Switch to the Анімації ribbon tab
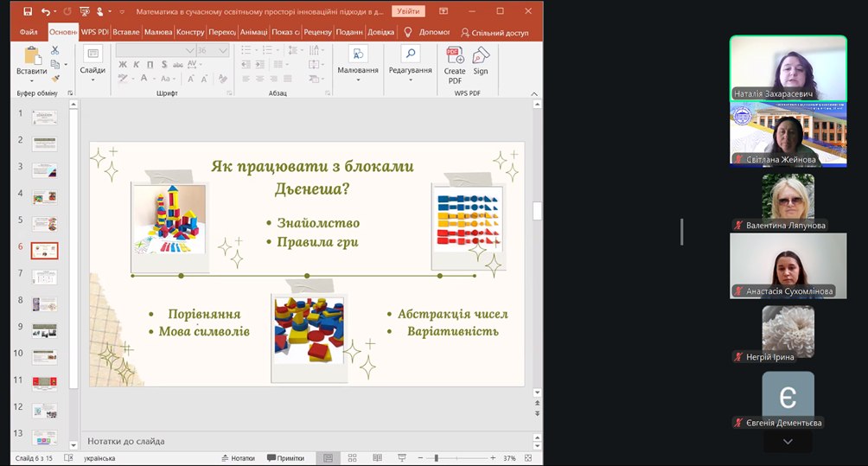The image size is (868, 466). click(253, 33)
